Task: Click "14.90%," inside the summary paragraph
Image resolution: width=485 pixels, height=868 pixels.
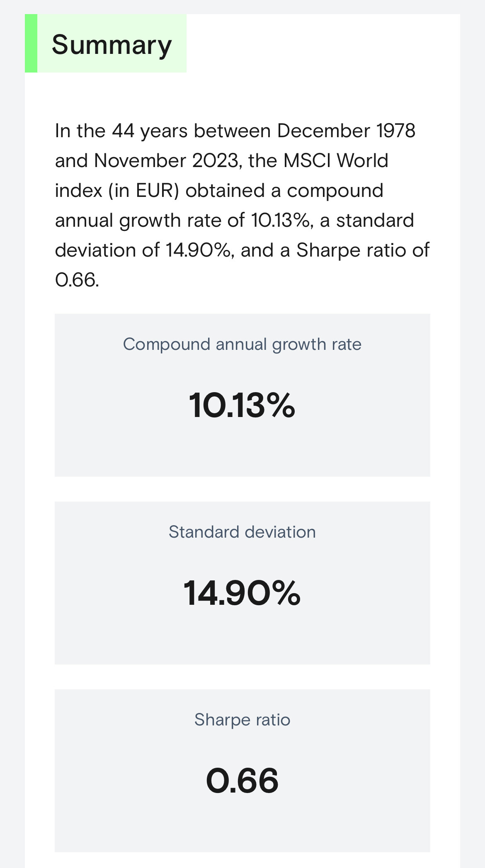Action: coord(200,250)
